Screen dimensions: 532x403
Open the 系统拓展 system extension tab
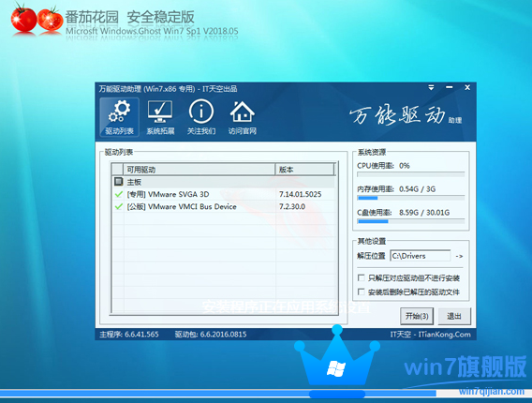coord(160,117)
